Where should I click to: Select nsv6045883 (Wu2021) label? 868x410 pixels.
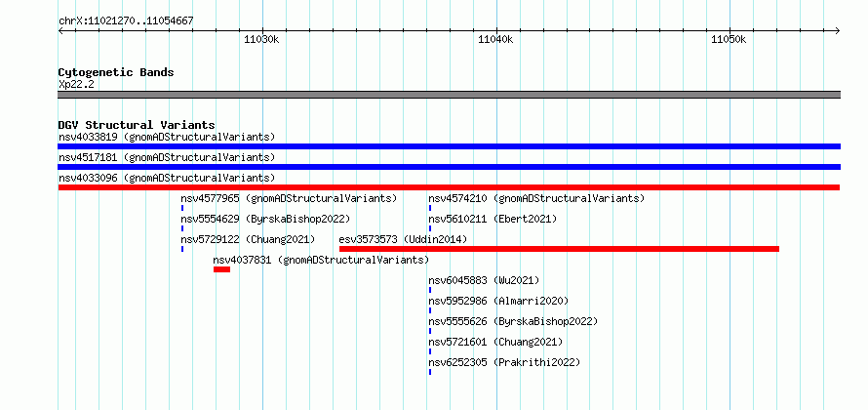(x=484, y=280)
